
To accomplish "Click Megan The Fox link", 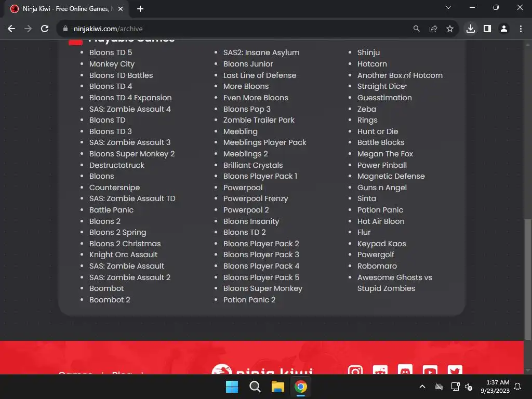I will coord(385,154).
